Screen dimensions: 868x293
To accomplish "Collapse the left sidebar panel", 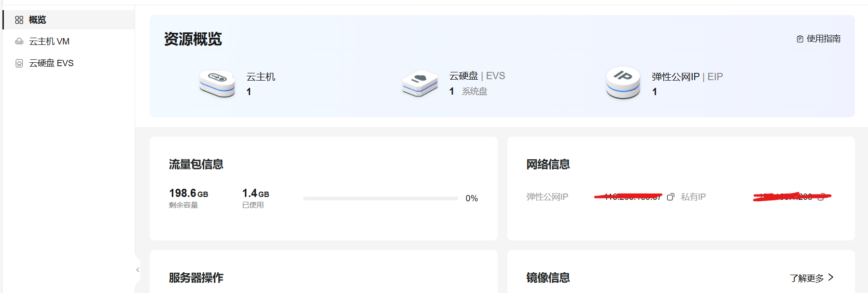I will tap(138, 270).
